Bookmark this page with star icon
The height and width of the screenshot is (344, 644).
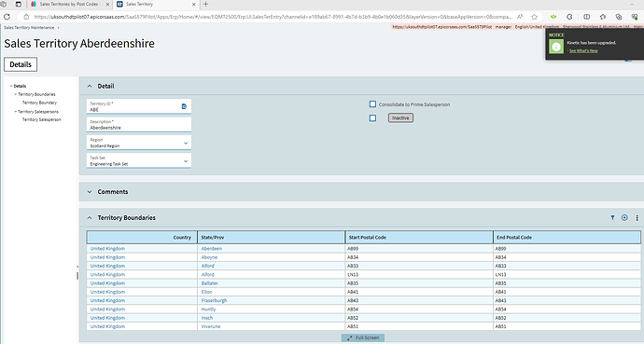534,17
